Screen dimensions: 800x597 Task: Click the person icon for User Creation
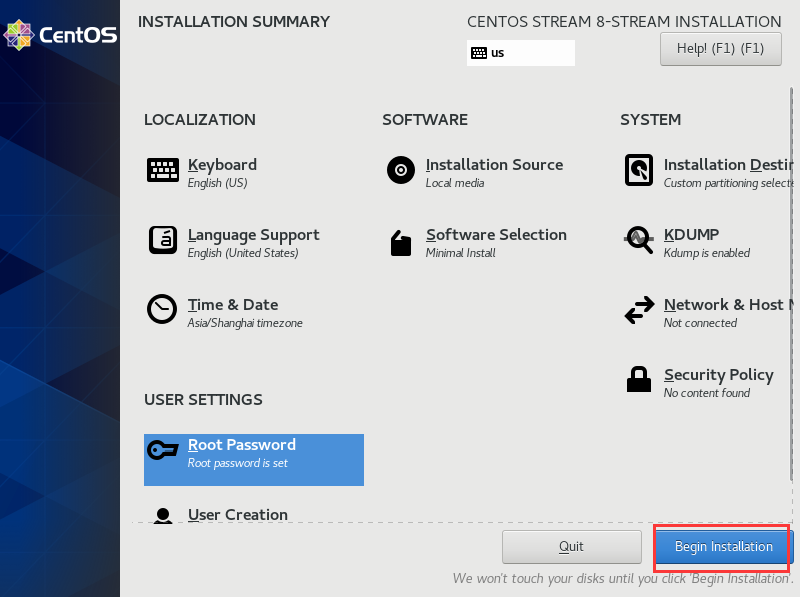[x=163, y=516]
